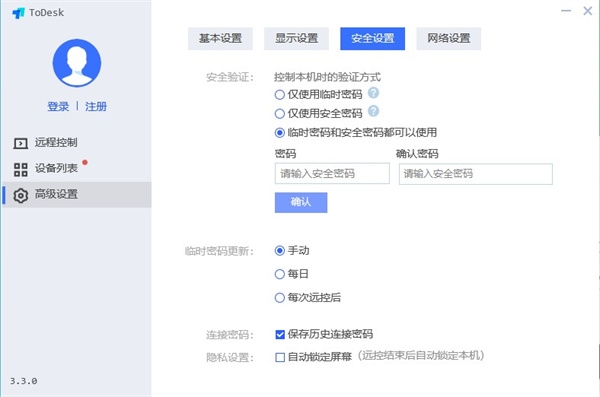Click the 高级设置 gear icon
The width and height of the screenshot is (600, 397).
tap(21, 195)
